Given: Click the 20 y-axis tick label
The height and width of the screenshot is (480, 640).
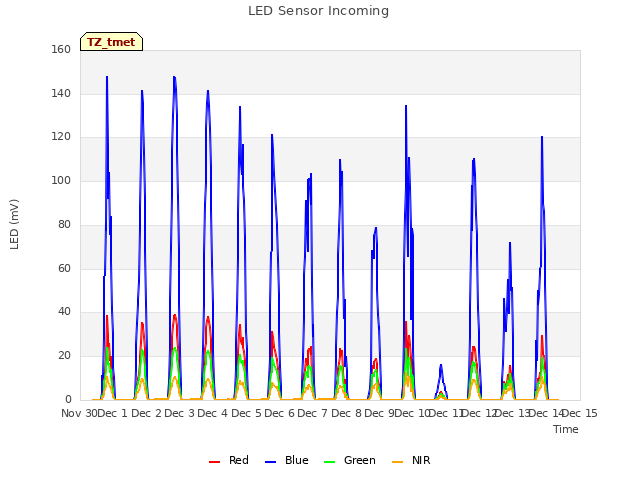Looking at the screenshot, I should click(x=64, y=356).
